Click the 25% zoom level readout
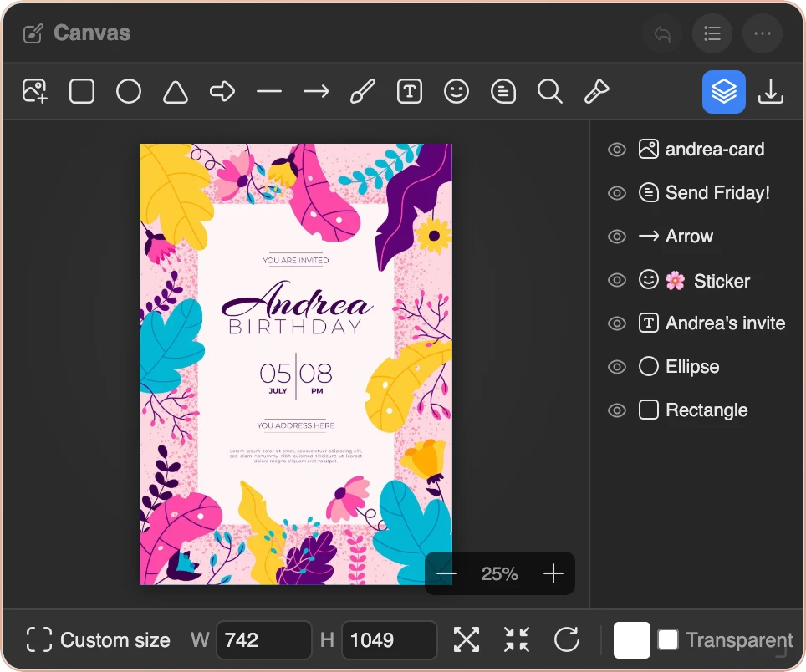 point(499,573)
